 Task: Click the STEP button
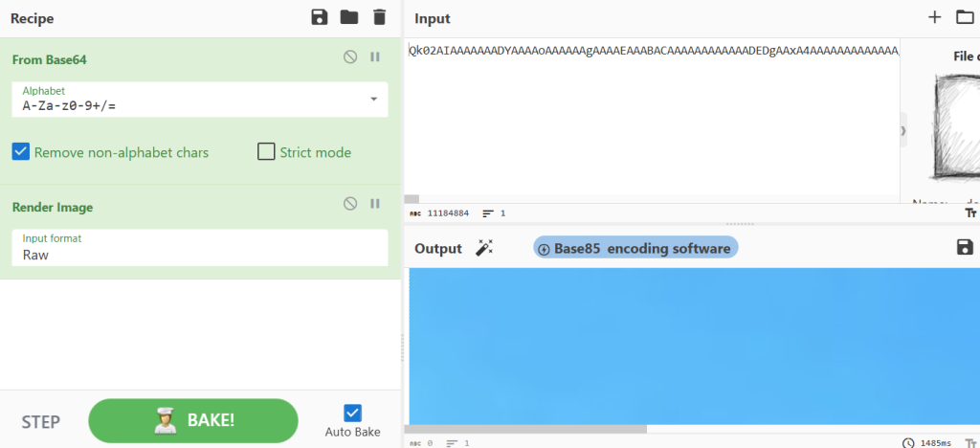point(41,422)
